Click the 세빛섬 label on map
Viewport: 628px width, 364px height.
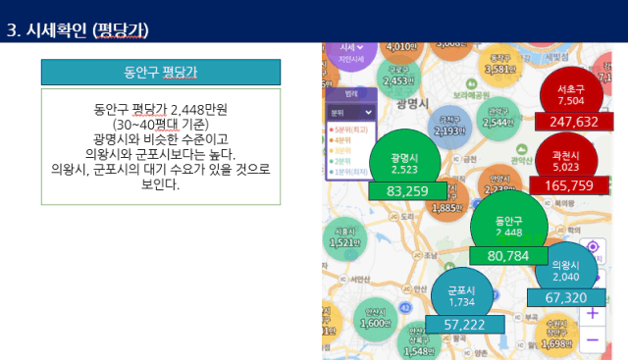click(x=556, y=57)
